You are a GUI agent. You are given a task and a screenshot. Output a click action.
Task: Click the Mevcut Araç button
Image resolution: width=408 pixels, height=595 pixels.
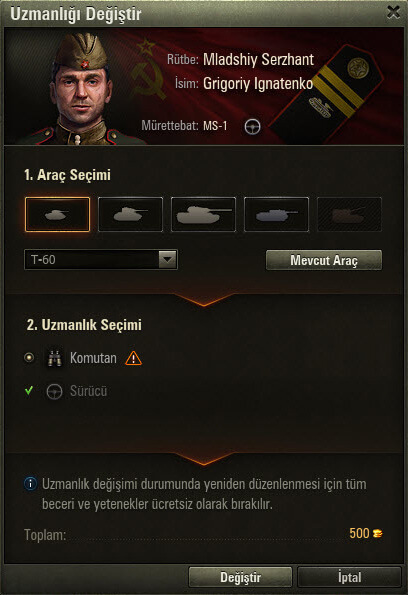324,260
